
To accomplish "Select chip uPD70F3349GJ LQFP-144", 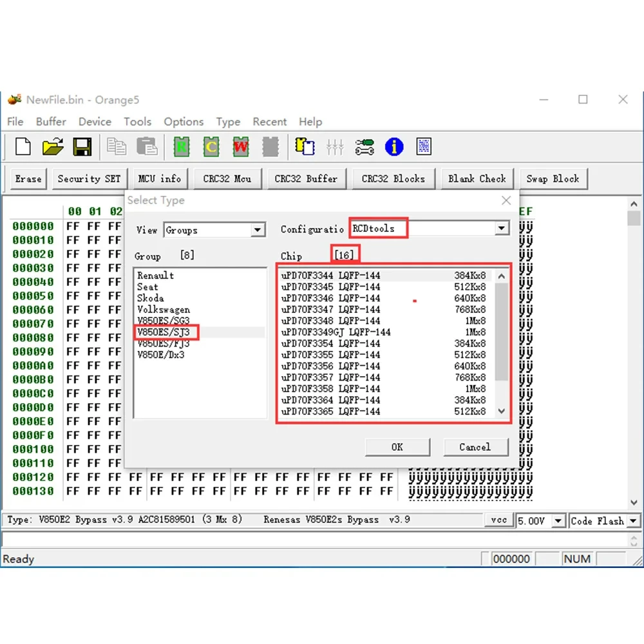I will (384, 332).
